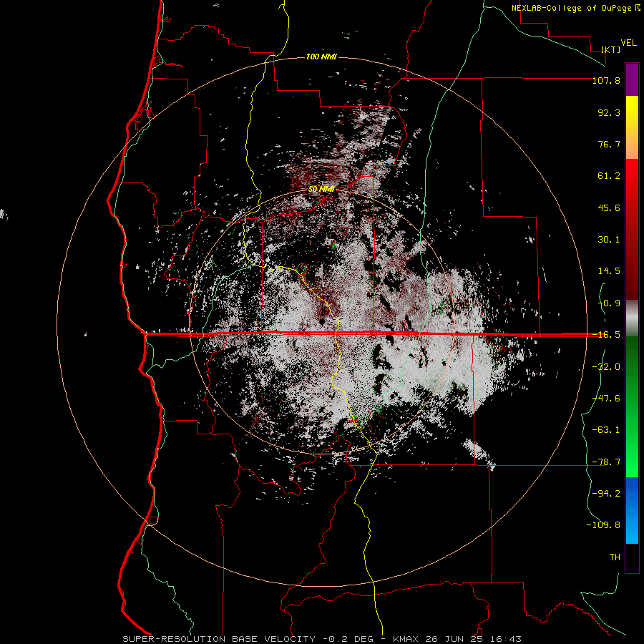Select the -63.1 legend value
644x644 pixels.
click(x=606, y=430)
